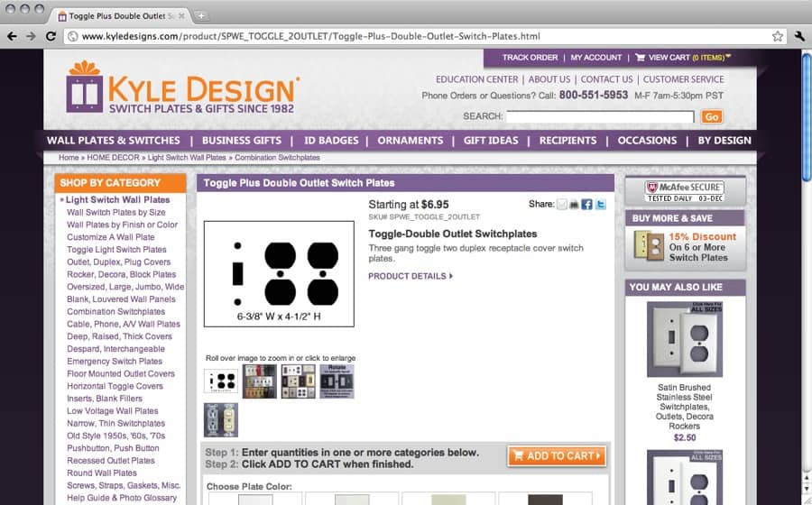Open Emergency Switch Plates category
The height and width of the screenshot is (505, 812).
[x=115, y=361]
